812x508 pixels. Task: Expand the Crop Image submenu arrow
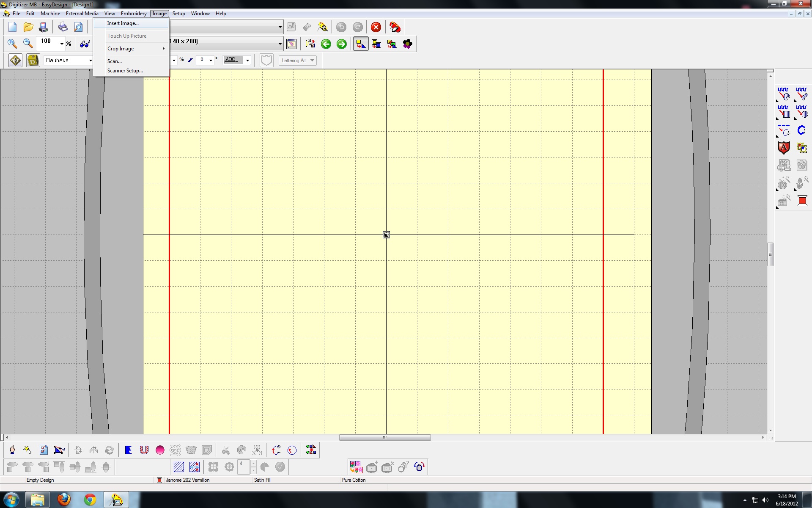[x=163, y=49]
